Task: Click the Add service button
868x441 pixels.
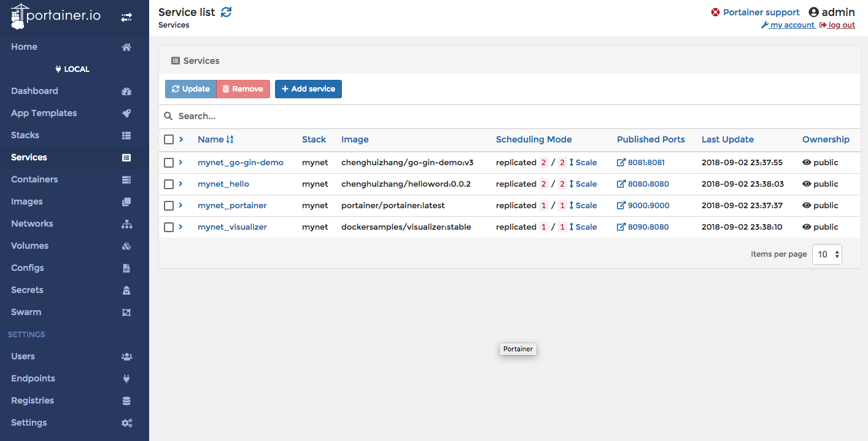Action: 308,89
